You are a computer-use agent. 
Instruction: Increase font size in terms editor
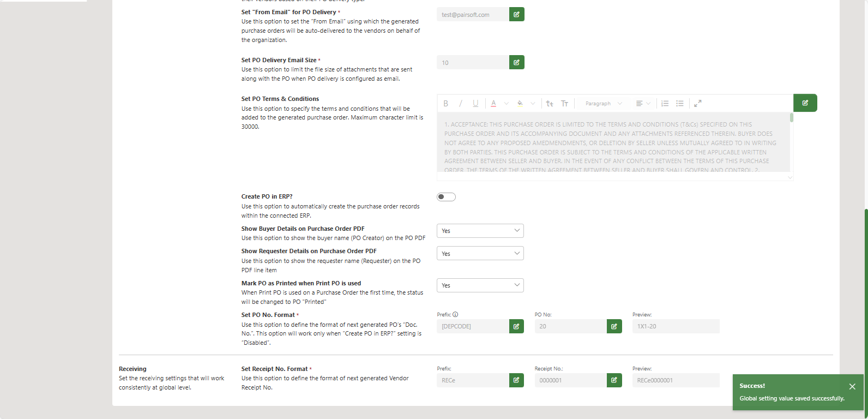pyautogui.click(x=565, y=103)
